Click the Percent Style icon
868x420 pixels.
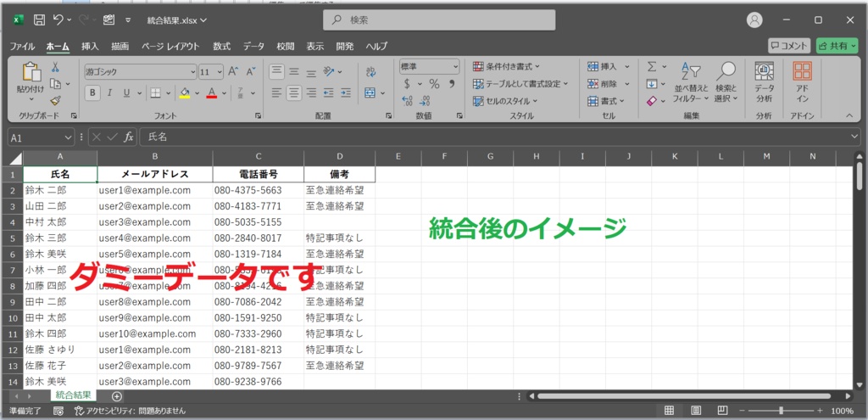point(435,84)
